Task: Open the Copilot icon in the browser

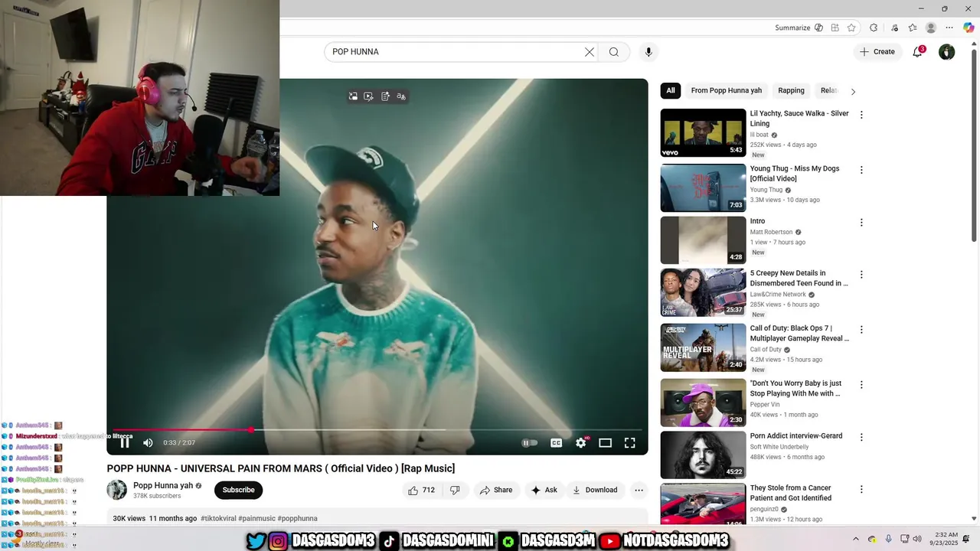Action: point(969,28)
